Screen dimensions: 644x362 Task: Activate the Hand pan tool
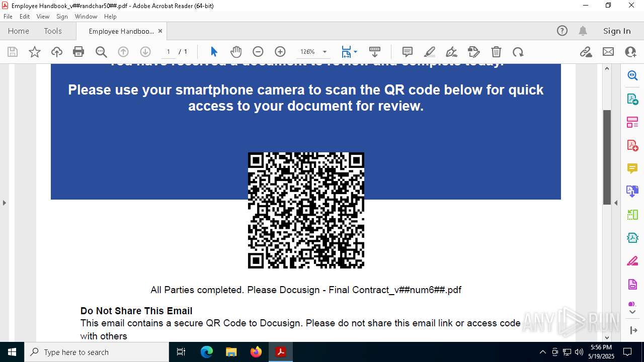[x=236, y=52]
